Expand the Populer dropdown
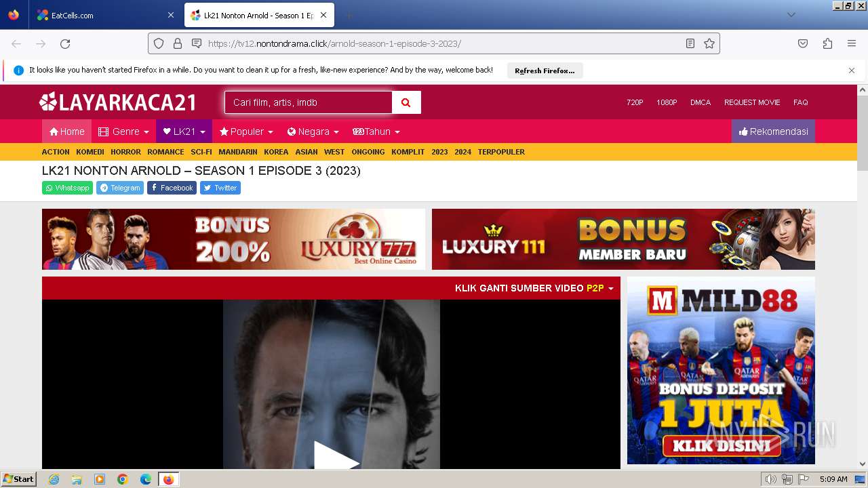The width and height of the screenshot is (868, 488). click(x=246, y=131)
